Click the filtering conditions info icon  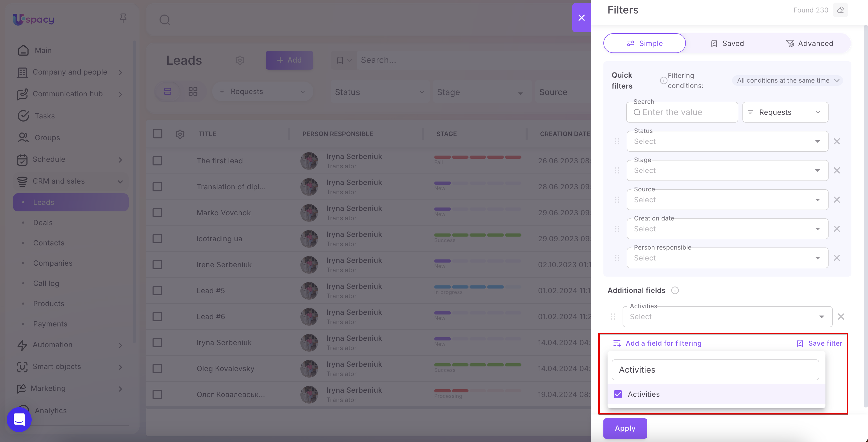pos(663,80)
